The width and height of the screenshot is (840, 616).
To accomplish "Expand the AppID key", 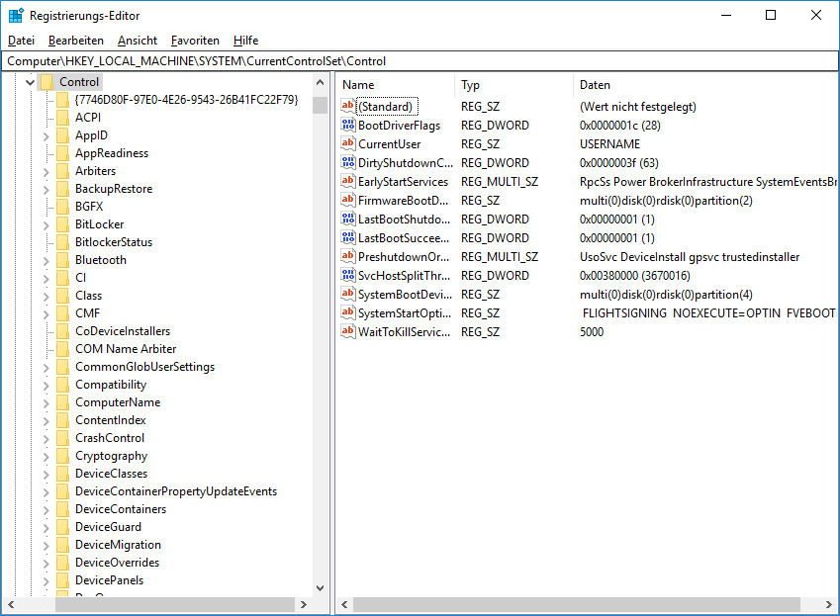I will click(47, 136).
